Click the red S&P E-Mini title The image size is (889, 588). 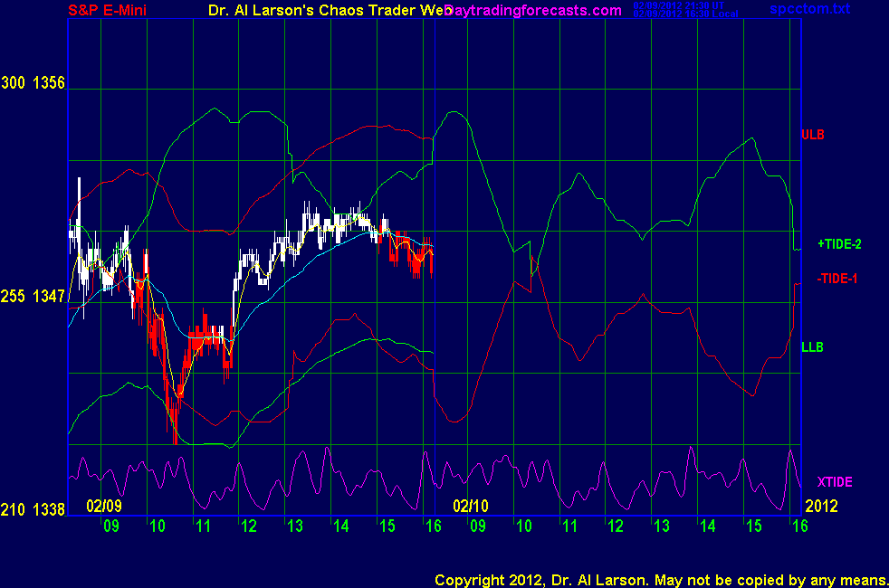(107, 10)
